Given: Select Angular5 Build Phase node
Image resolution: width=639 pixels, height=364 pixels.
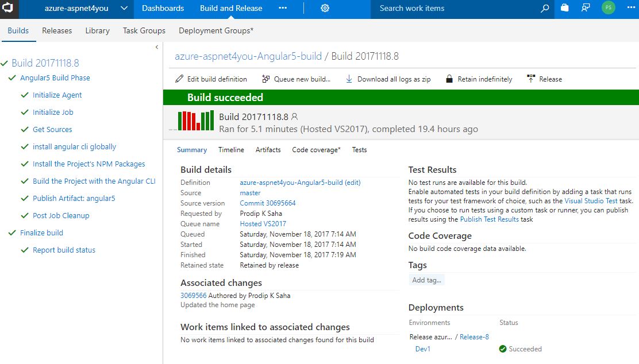Looking at the screenshot, I should pos(55,78).
